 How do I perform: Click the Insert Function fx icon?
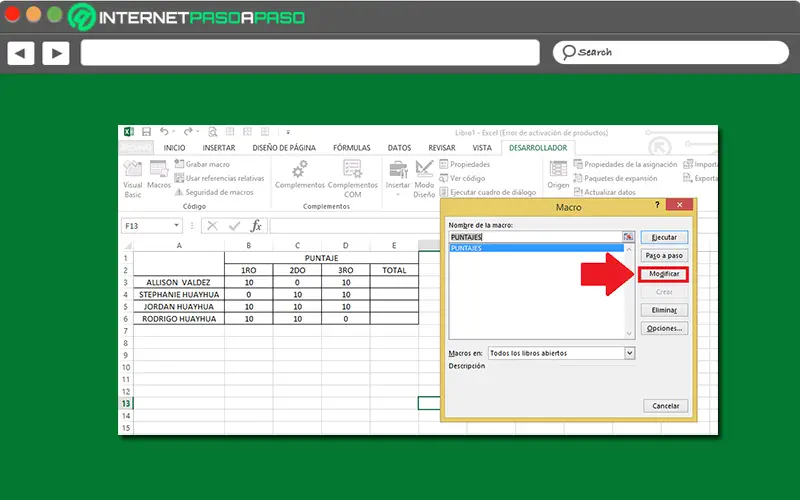pyautogui.click(x=256, y=226)
